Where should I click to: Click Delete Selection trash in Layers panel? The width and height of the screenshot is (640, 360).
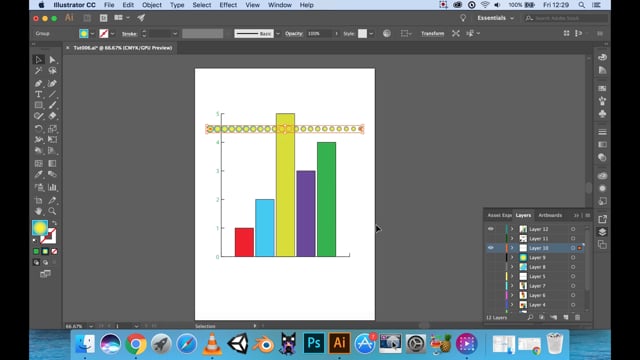pos(577,317)
